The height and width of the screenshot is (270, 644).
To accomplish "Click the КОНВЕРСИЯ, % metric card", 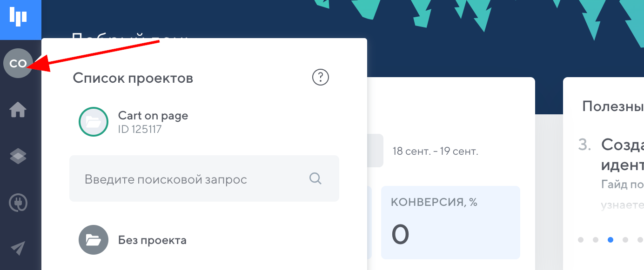I will point(450,222).
